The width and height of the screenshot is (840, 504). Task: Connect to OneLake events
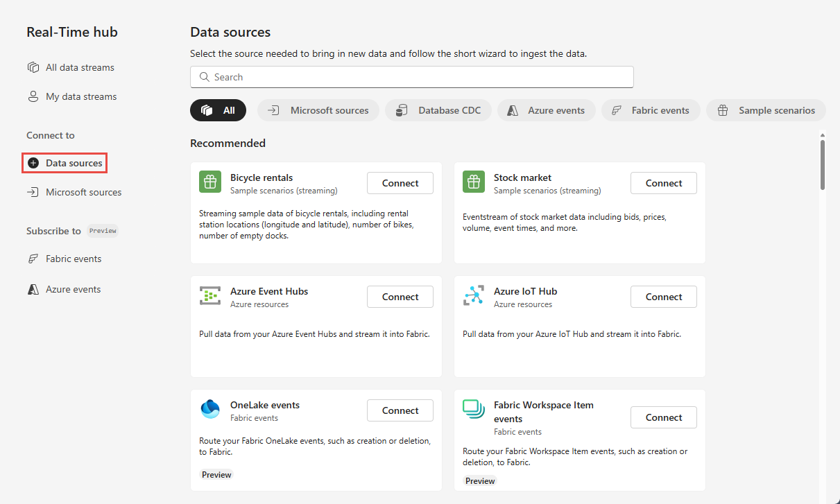(400, 410)
